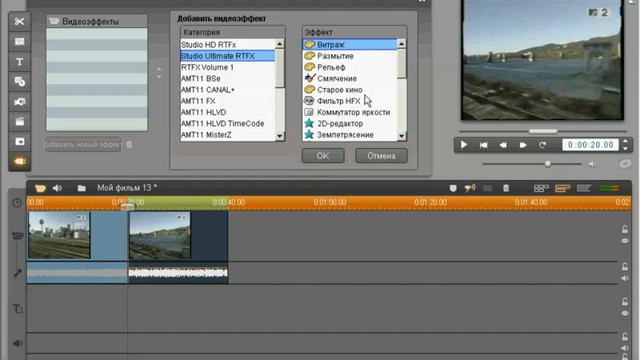Screen dimensions: 640x360
Task: Click the playhead handle on the time ruler
Action: pos(127,207)
